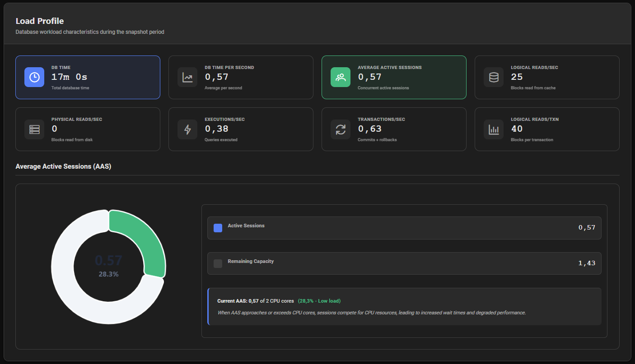The width and height of the screenshot is (635, 364).
Task: Click the Load Profile heading
Action: 40,21
